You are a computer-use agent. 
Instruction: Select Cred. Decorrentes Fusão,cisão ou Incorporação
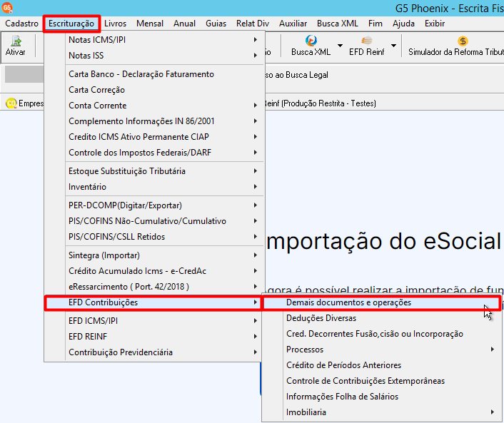(x=382, y=334)
